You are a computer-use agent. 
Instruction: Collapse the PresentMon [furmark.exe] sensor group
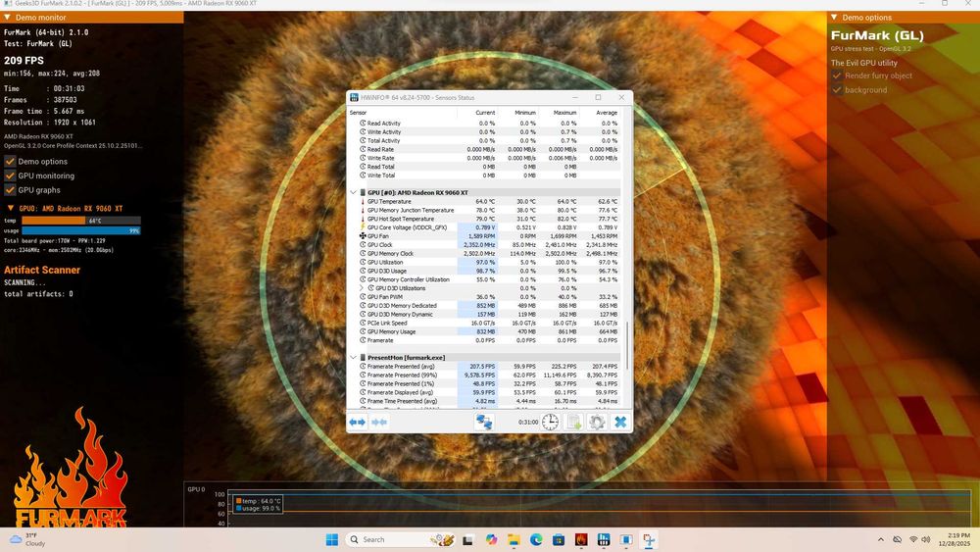[353, 358]
